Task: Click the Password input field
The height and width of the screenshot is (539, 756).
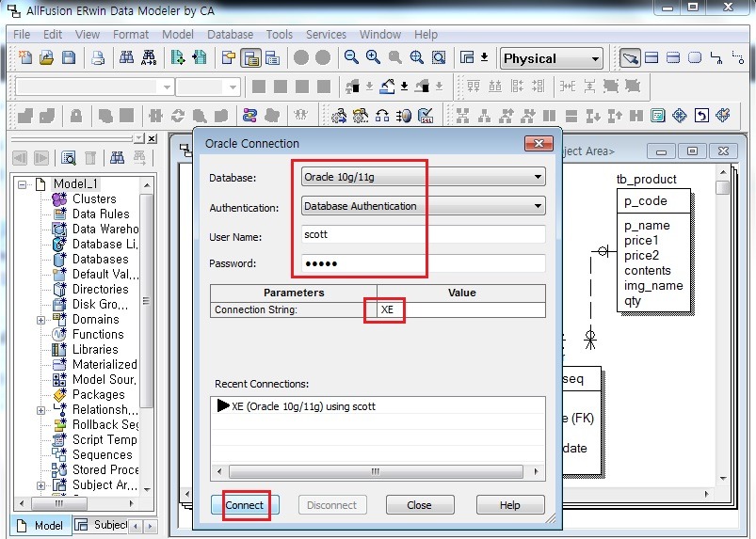Action: (x=424, y=263)
